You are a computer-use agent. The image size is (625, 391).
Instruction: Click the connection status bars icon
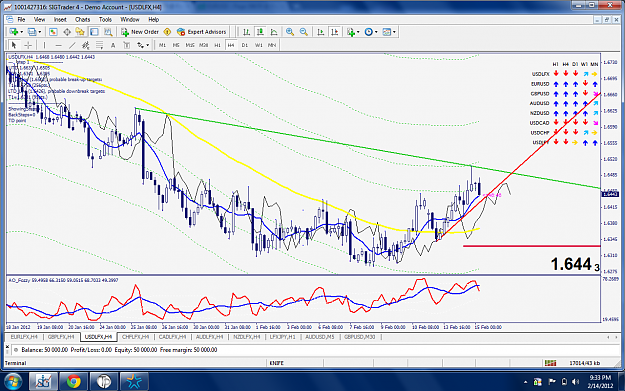coord(550,363)
